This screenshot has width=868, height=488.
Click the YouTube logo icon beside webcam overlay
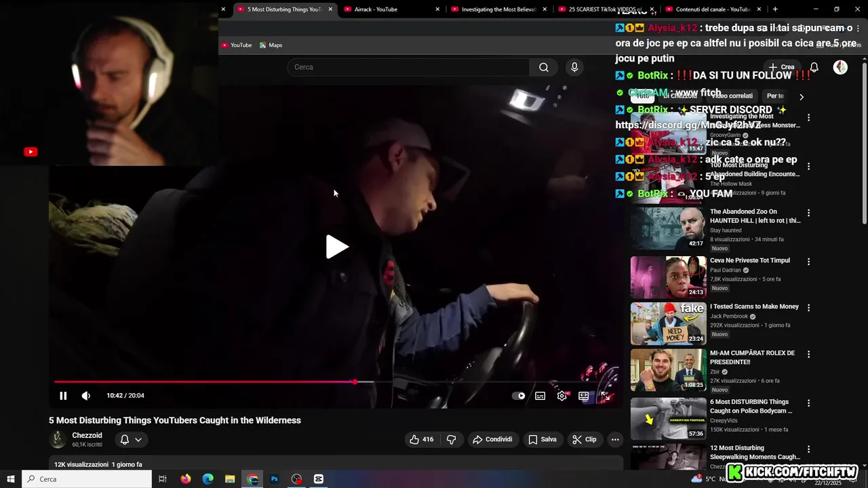click(31, 152)
